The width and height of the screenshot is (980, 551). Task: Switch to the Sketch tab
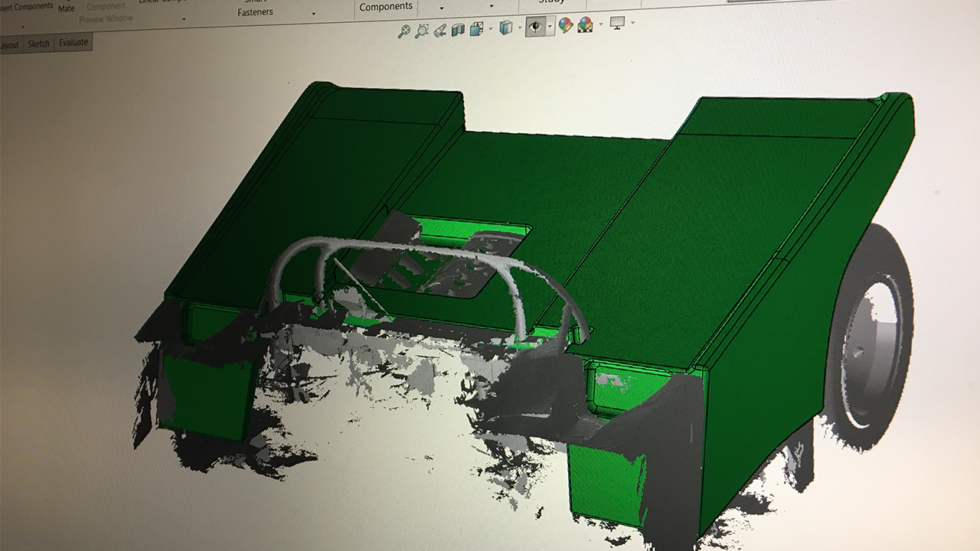38,44
